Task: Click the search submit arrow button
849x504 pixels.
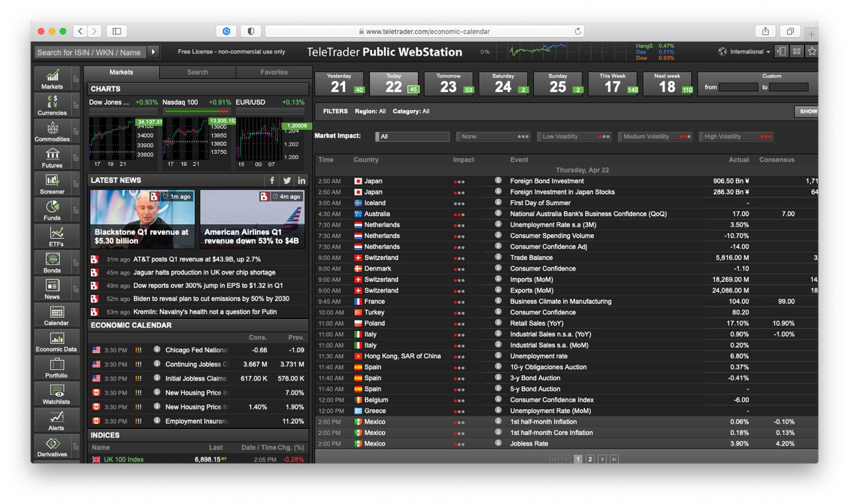Action: (153, 52)
